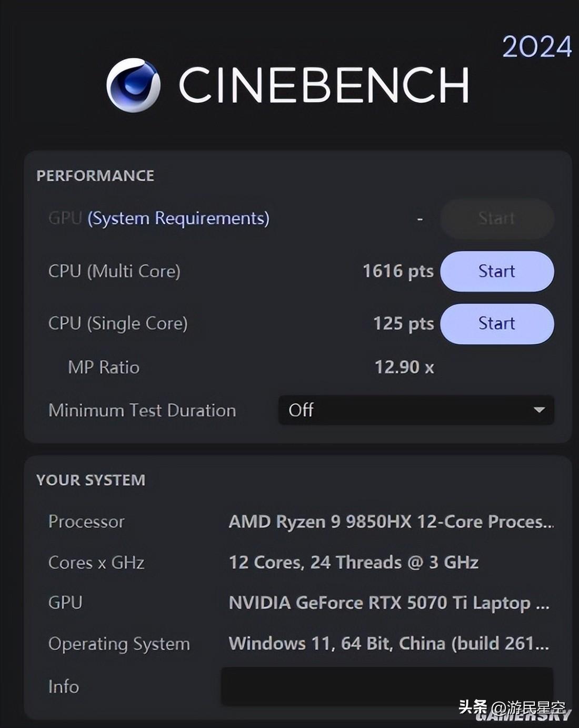Click the CPU (Multi Core) label
Viewport: 579px width, 728px height.
(114, 271)
